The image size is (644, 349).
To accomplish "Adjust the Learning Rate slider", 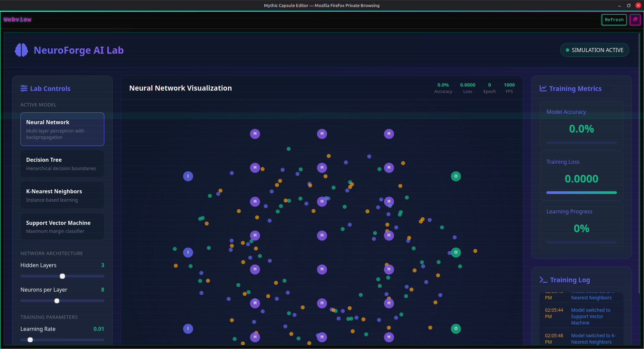I will 30,340.
